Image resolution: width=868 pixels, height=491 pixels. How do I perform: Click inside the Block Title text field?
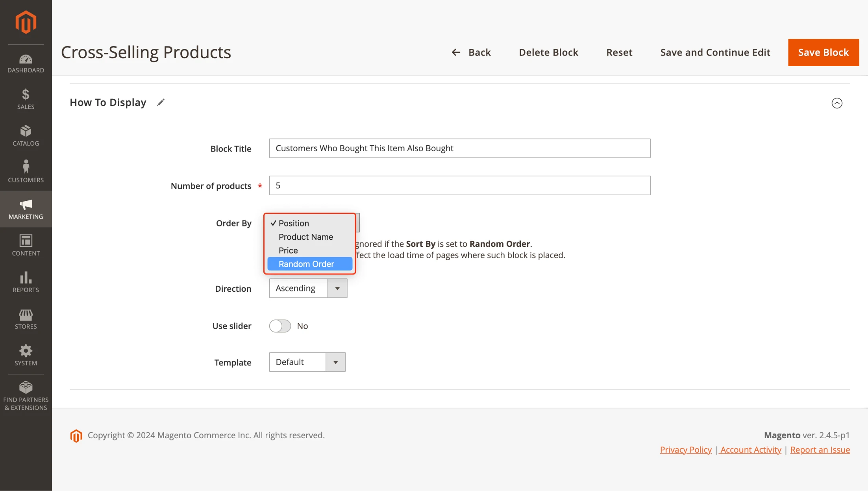pyautogui.click(x=459, y=148)
